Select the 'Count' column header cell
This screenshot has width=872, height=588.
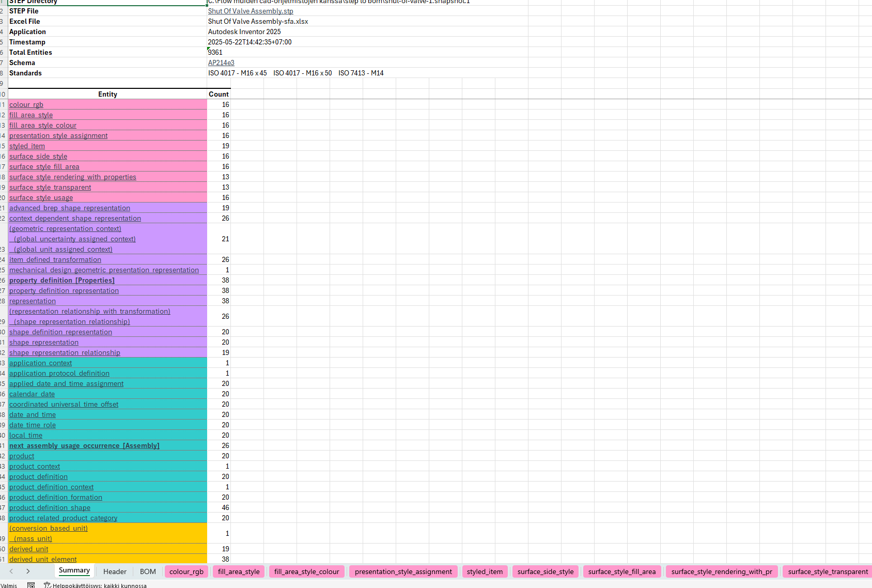coord(219,94)
